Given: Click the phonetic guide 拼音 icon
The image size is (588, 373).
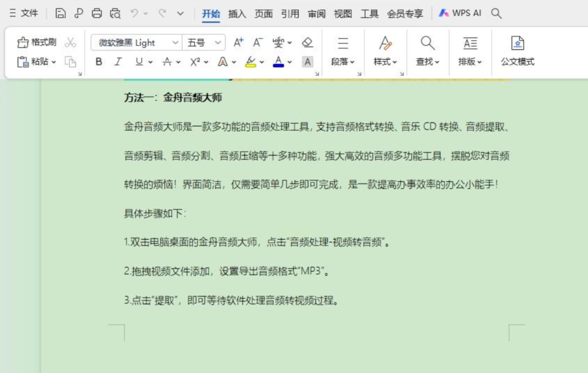Looking at the screenshot, I should 278,43.
